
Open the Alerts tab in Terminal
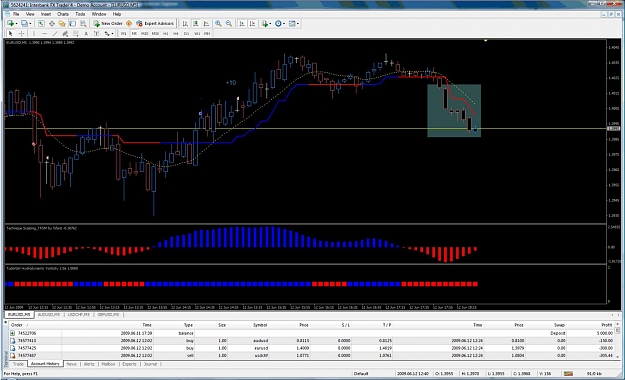click(x=89, y=364)
